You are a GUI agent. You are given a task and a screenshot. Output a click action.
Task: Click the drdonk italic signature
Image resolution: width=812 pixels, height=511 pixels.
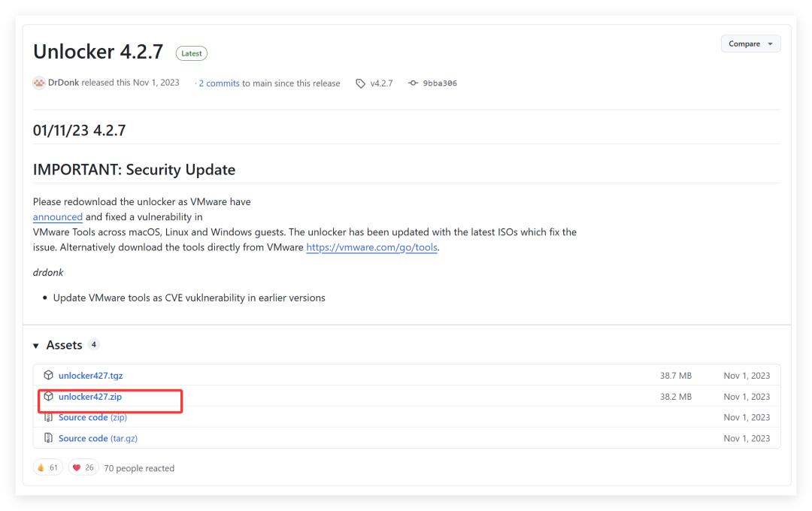click(48, 273)
